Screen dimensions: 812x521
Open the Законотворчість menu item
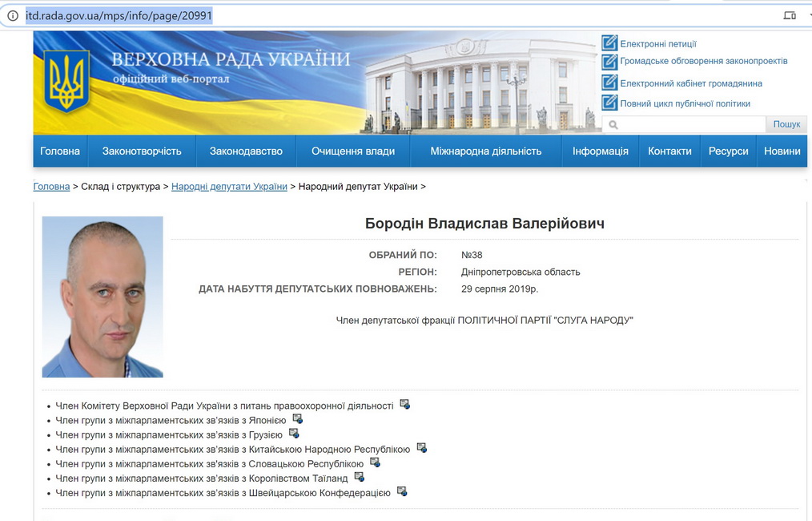pyautogui.click(x=142, y=151)
